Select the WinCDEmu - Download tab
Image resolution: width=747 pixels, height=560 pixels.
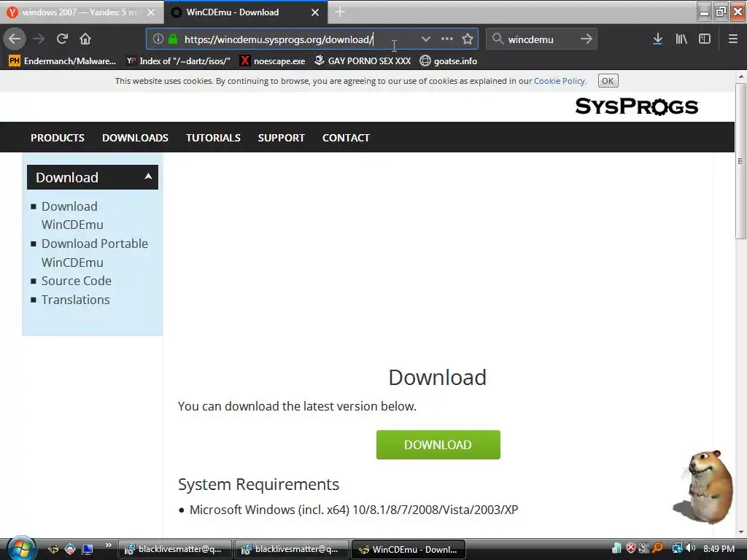point(245,12)
